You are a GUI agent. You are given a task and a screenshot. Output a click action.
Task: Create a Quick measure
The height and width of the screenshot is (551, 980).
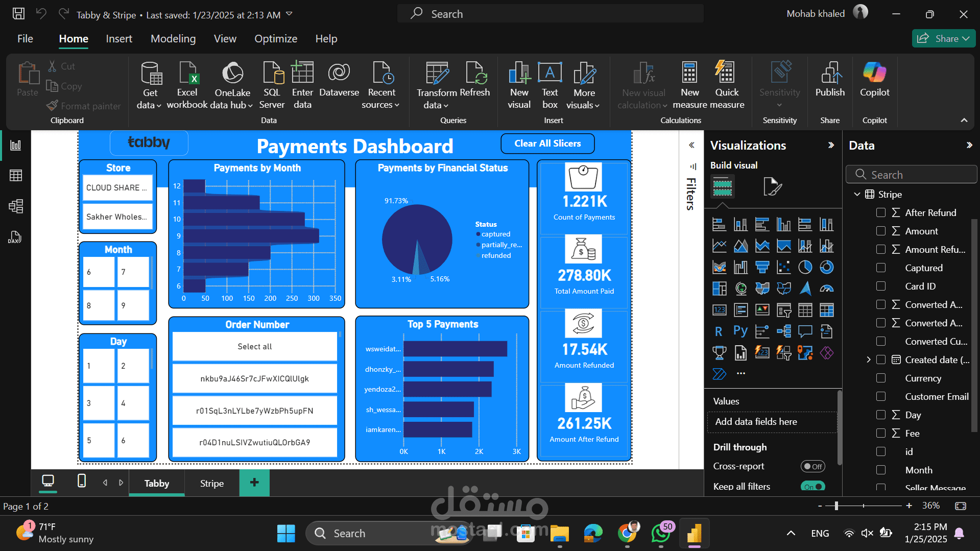(x=727, y=85)
